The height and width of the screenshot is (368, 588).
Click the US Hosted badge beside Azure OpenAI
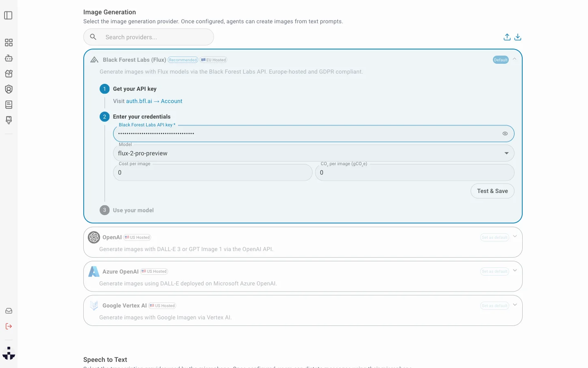154,272
